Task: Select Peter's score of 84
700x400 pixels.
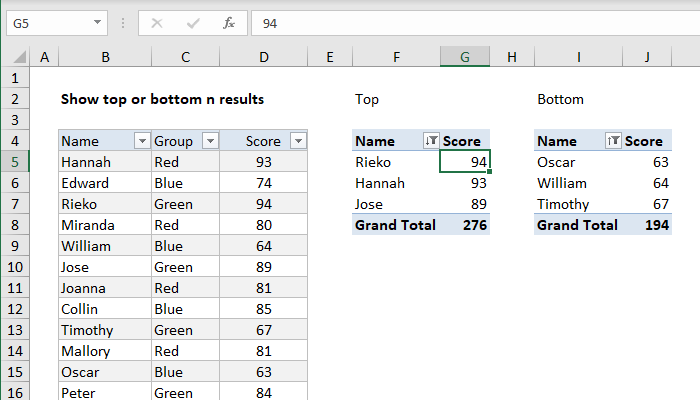Action: (263, 392)
